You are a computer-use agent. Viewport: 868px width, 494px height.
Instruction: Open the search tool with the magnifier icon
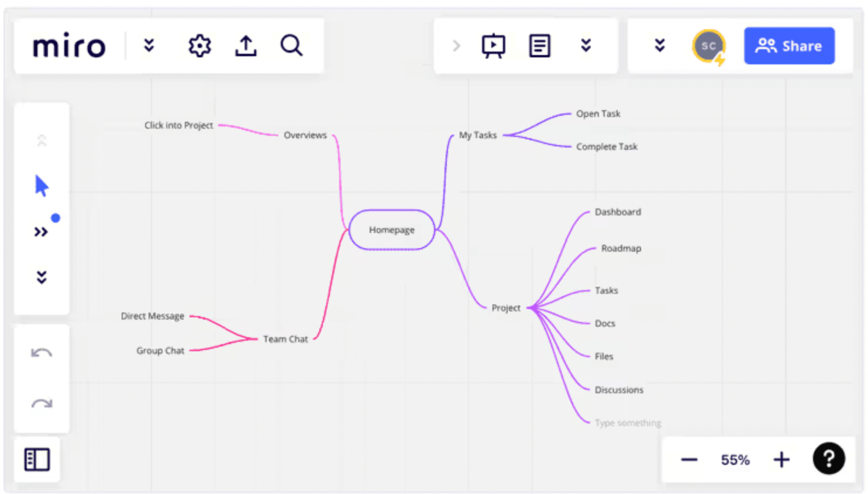tap(291, 46)
